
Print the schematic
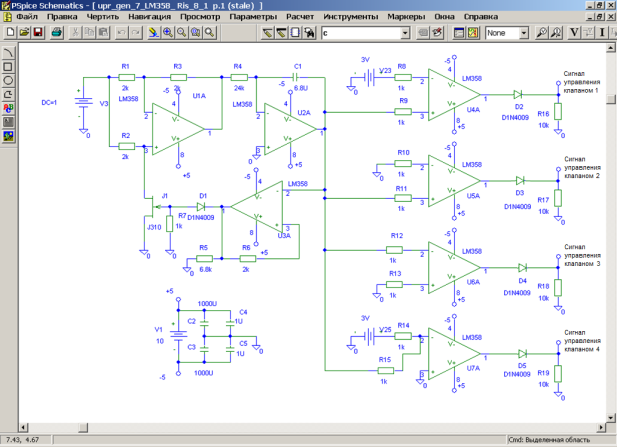(x=57, y=32)
